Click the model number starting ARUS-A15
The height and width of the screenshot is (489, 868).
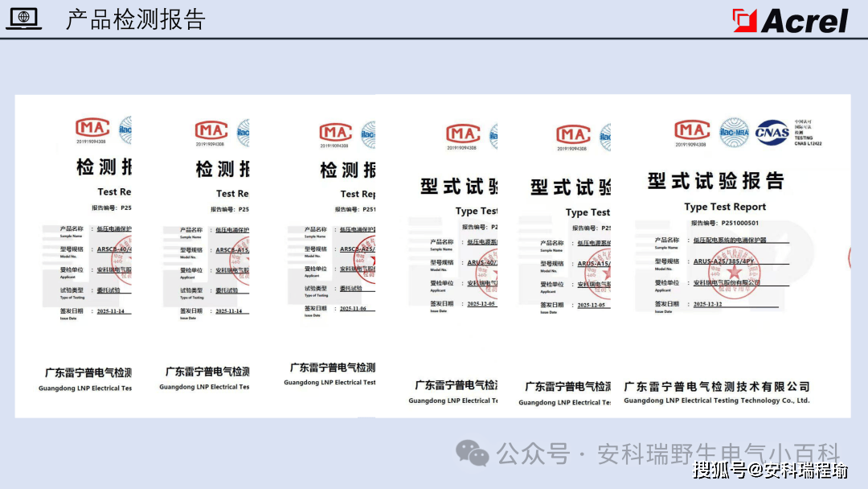(x=594, y=264)
